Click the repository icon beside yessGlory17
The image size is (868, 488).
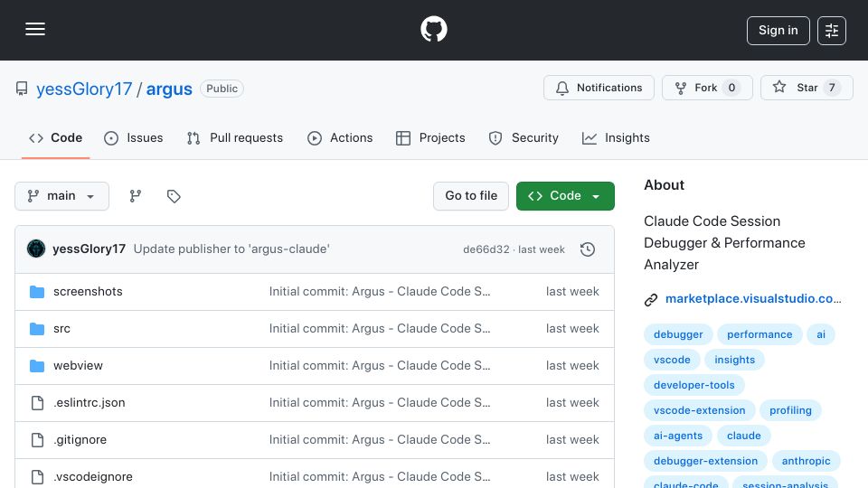click(x=22, y=89)
